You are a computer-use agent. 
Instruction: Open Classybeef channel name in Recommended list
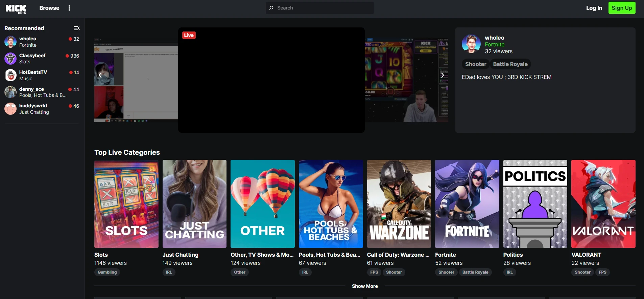tap(32, 56)
